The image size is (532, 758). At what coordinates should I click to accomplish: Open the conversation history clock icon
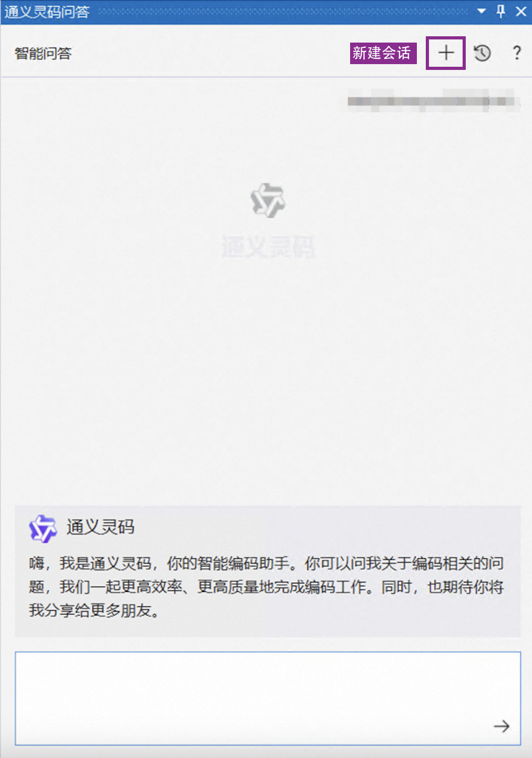482,53
